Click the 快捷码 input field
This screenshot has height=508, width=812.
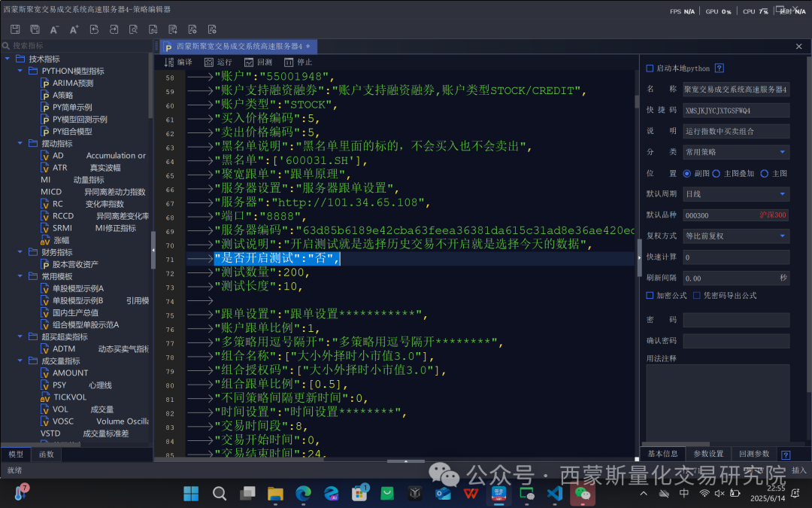pyautogui.click(x=736, y=111)
